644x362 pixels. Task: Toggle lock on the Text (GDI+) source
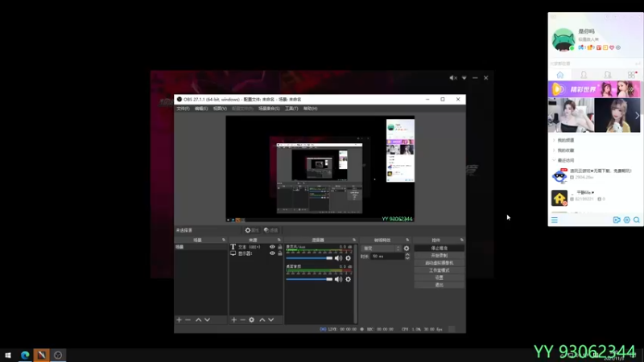[279, 247]
